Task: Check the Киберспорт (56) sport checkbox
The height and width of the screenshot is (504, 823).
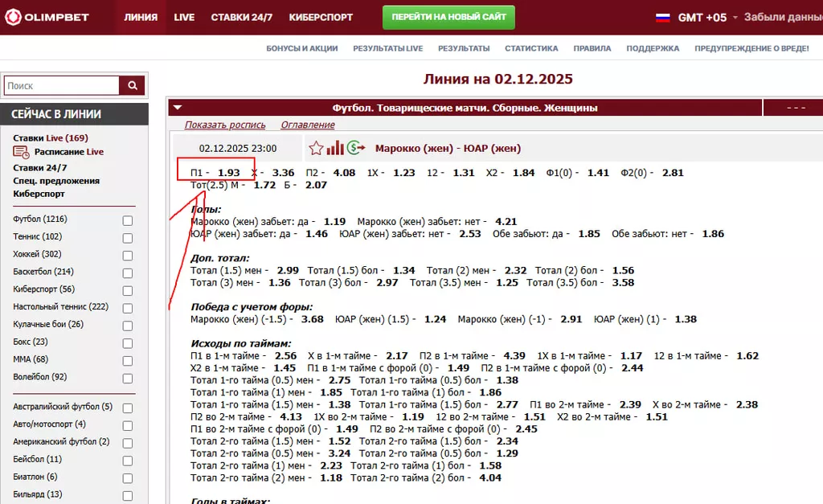Action: pos(127,290)
